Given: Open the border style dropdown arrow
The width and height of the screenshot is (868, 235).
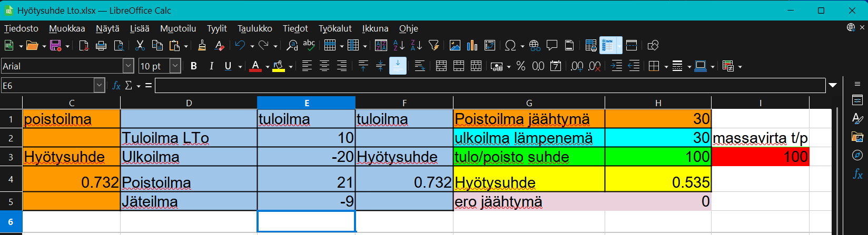Looking at the screenshot, I should 689,67.
